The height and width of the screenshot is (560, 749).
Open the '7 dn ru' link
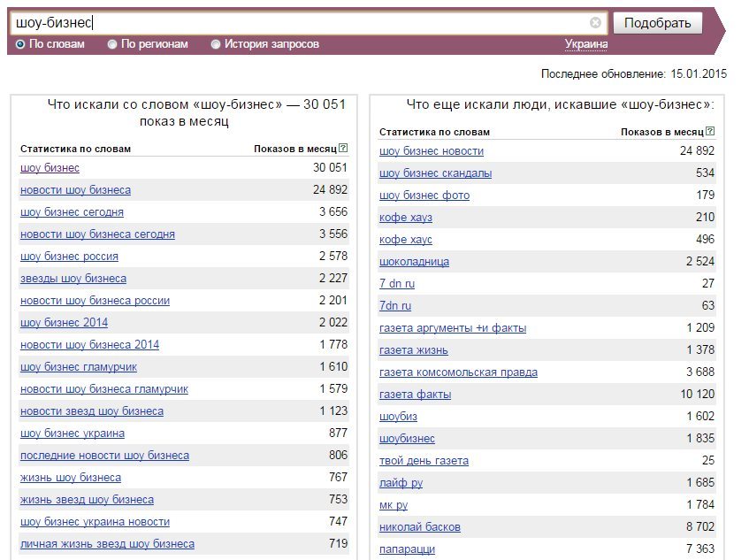(x=397, y=283)
